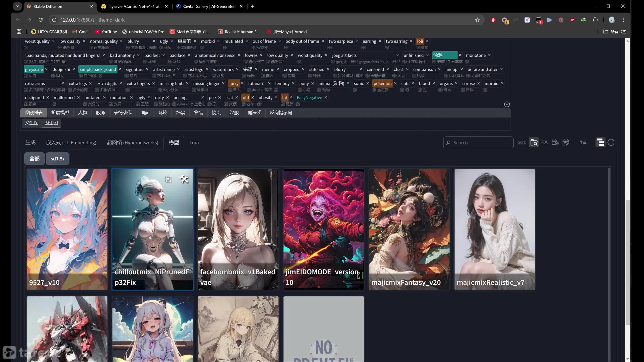Remove the 'greyscale' tag
The height and width of the screenshot is (362, 644).
(46, 69)
